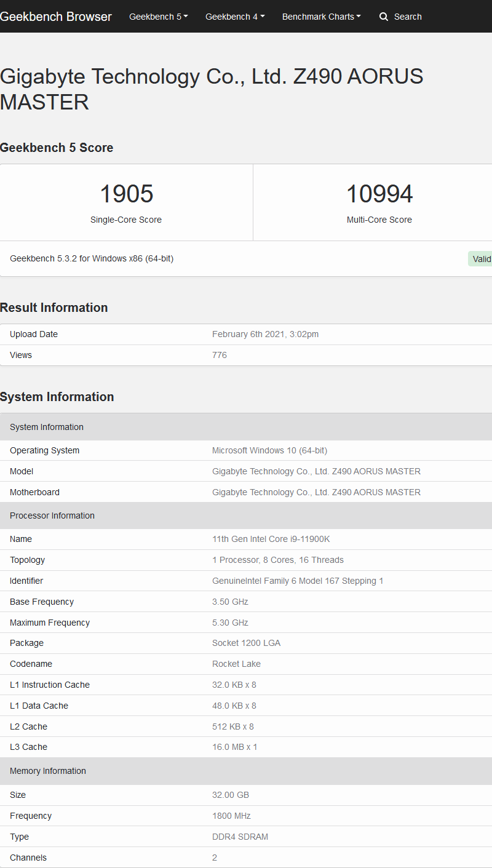This screenshot has height=868, width=492.
Task: Click the Views count 776
Action: point(219,355)
